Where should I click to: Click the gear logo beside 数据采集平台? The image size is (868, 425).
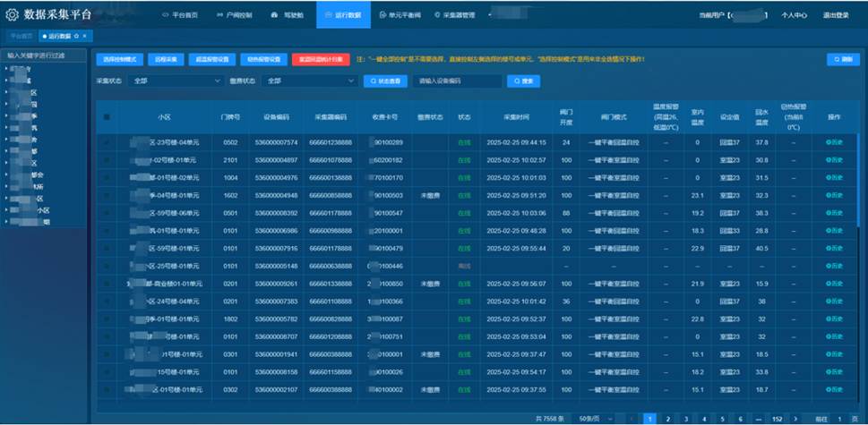[12, 15]
